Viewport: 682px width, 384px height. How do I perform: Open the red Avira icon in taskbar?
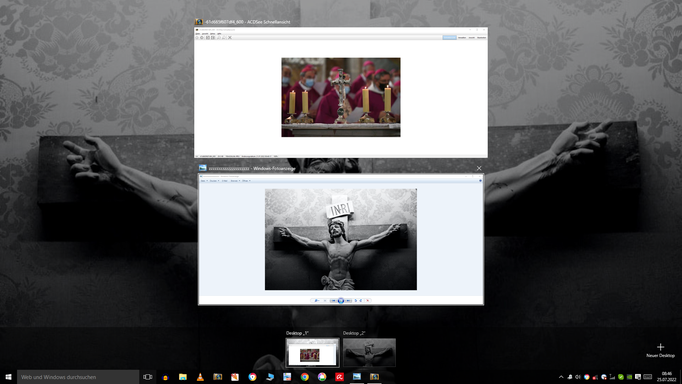339,377
